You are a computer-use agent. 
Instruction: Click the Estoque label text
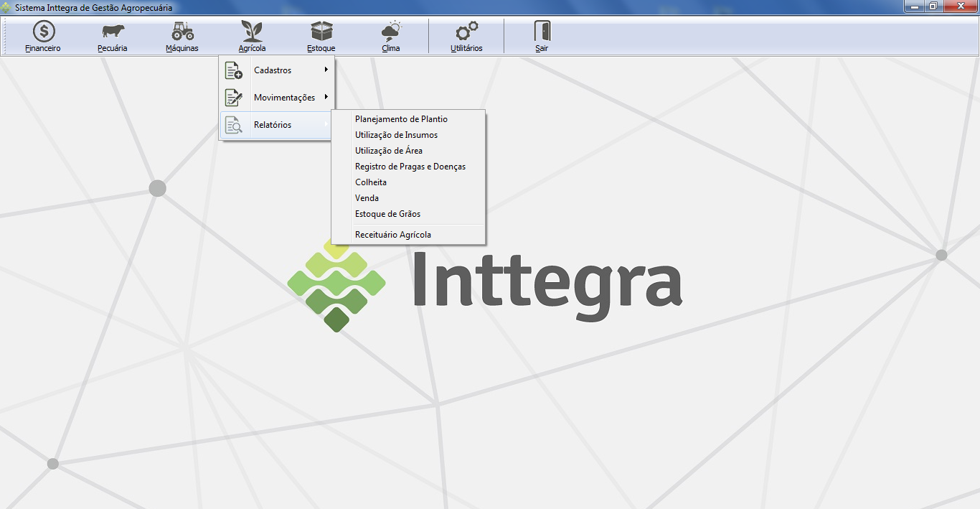321,49
